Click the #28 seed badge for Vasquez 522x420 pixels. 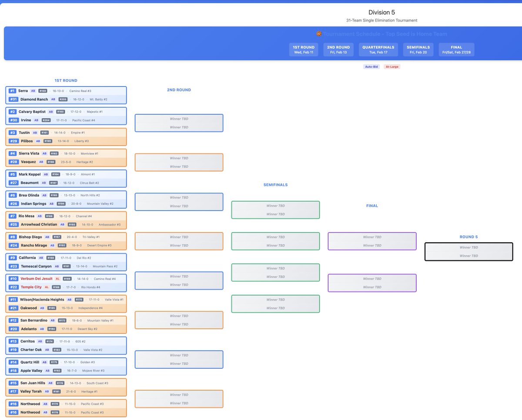coord(13,162)
